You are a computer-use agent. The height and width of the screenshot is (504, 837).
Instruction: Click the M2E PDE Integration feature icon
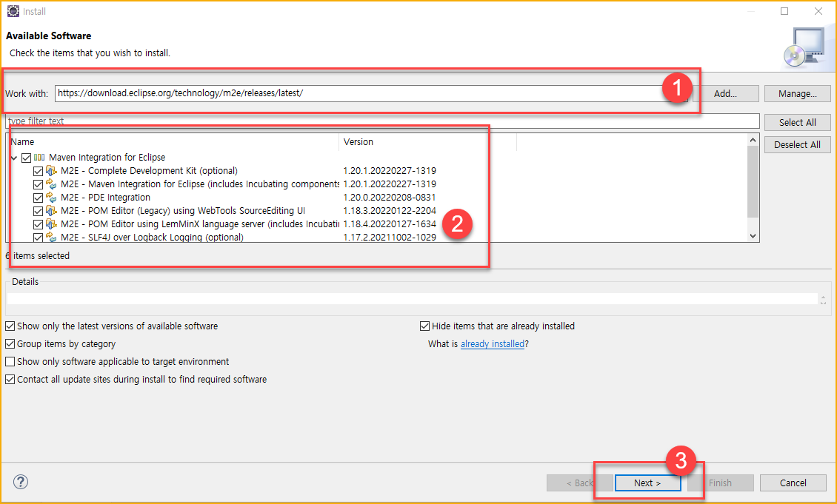(x=51, y=198)
